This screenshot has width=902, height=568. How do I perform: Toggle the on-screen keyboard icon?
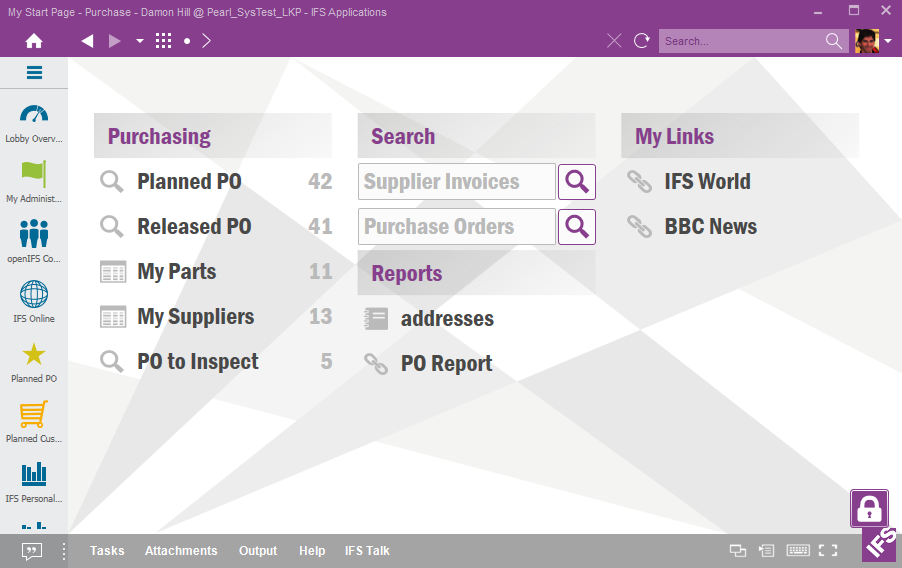pyautogui.click(x=798, y=550)
